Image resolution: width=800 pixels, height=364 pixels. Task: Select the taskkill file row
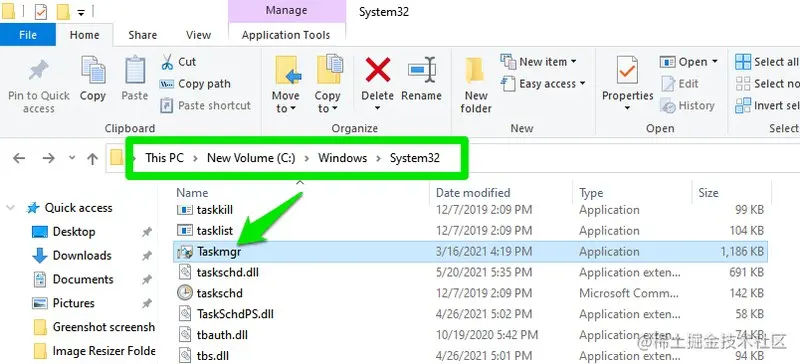click(x=470, y=210)
